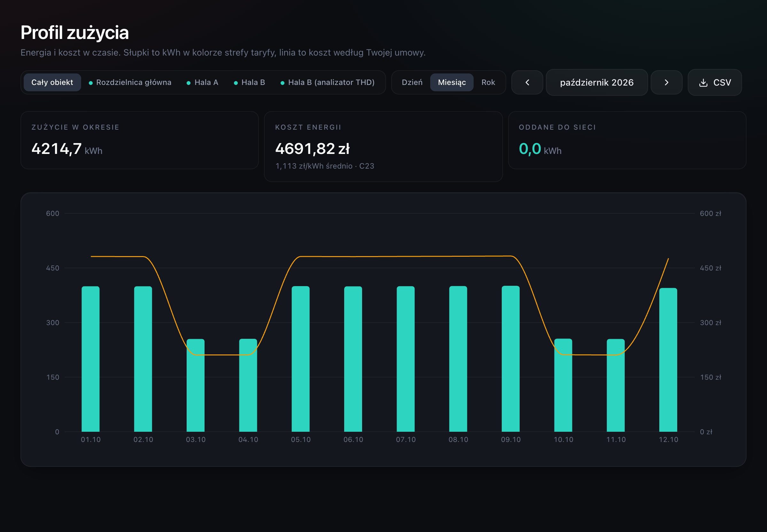Click the 08.10 consumption bar
This screenshot has height=532, width=767.
click(x=458, y=359)
